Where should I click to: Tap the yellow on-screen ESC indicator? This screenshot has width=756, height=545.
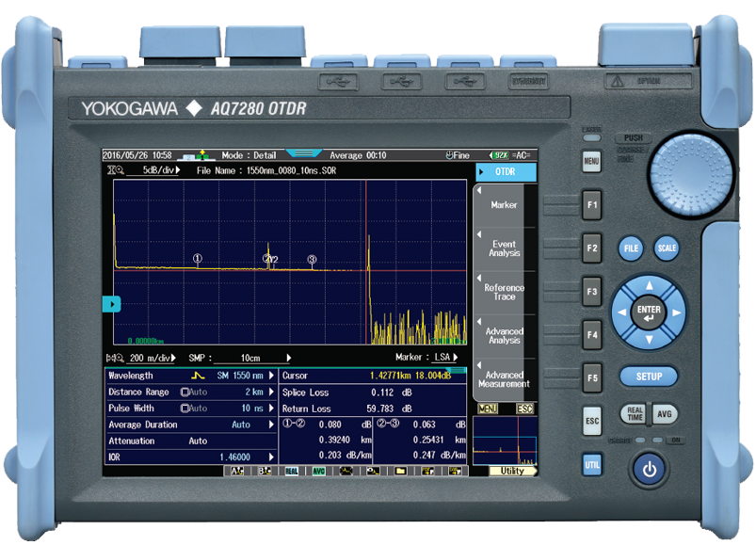click(x=524, y=409)
